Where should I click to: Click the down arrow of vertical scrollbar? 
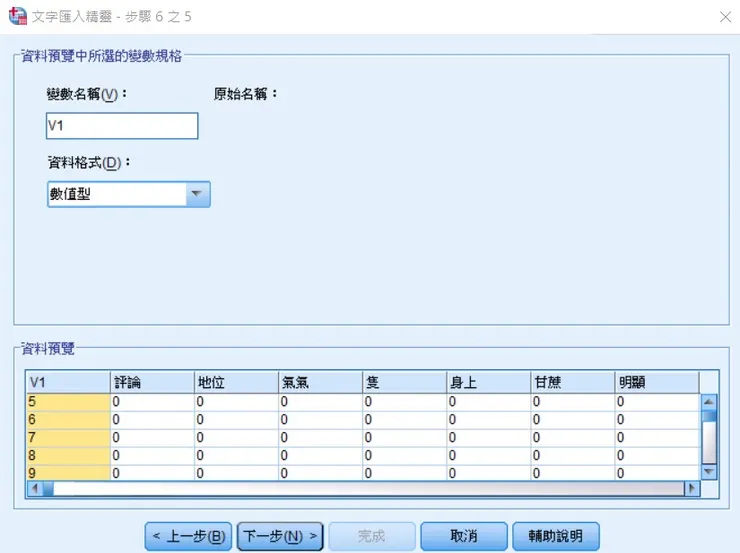[709, 471]
